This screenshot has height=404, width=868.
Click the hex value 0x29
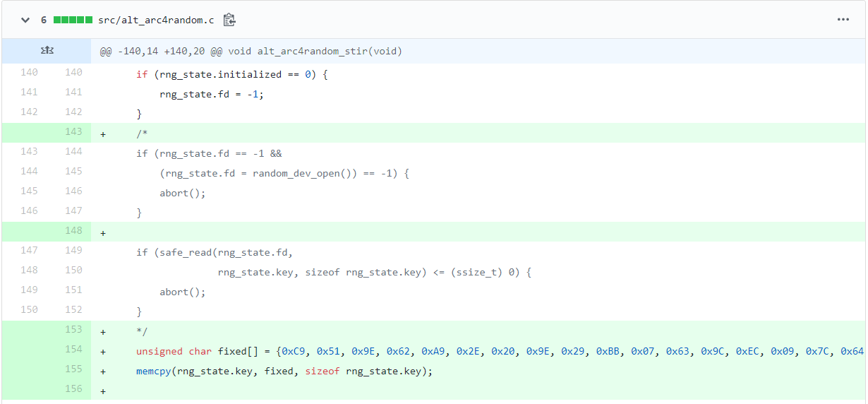[573, 351]
